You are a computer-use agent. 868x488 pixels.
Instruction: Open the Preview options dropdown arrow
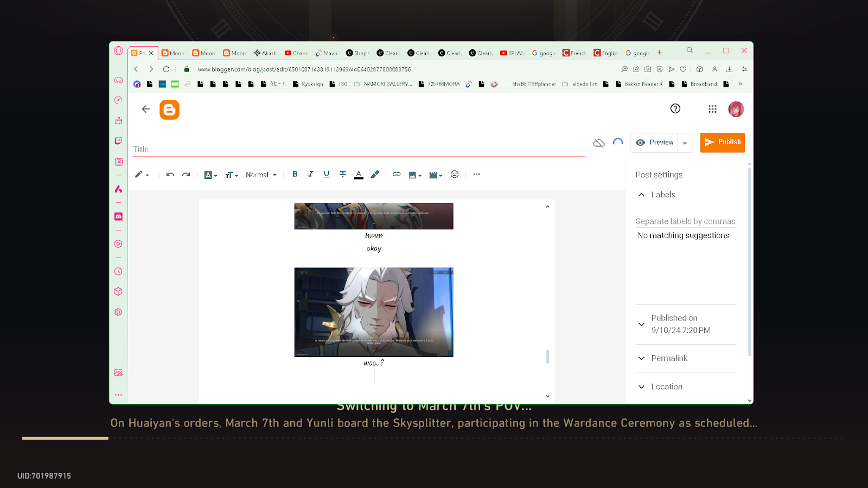(x=685, y=143)
